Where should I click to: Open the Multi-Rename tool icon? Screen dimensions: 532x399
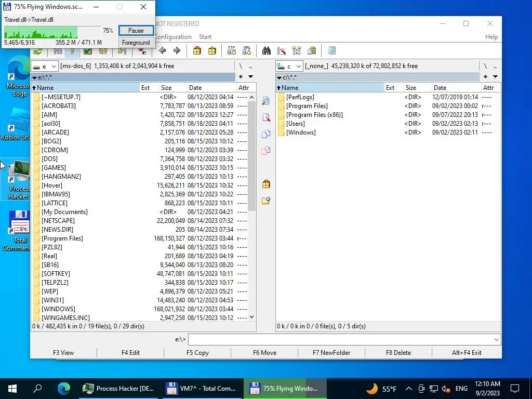[x=282, y=51]
